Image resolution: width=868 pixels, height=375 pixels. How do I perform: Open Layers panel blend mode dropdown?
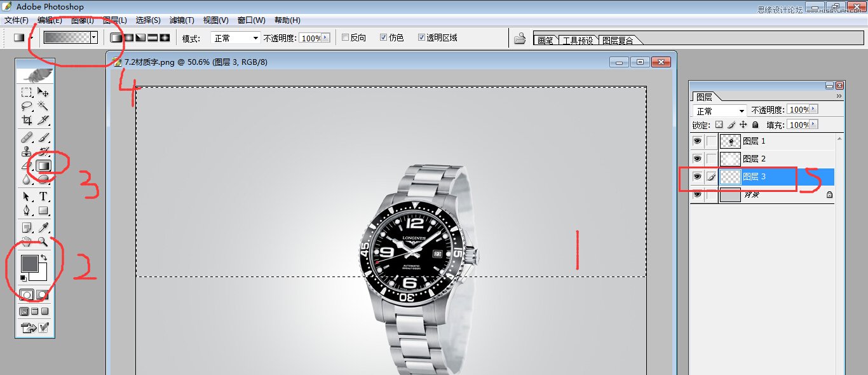coord(720,111)
